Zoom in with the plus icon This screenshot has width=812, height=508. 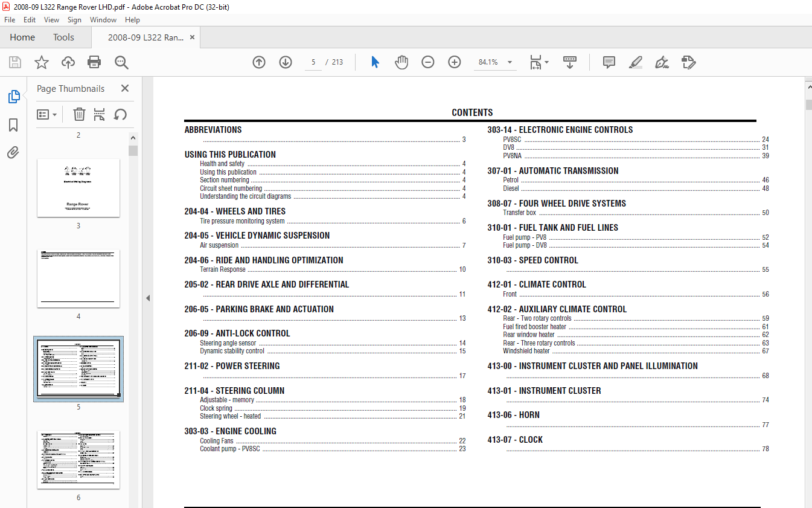455,62
